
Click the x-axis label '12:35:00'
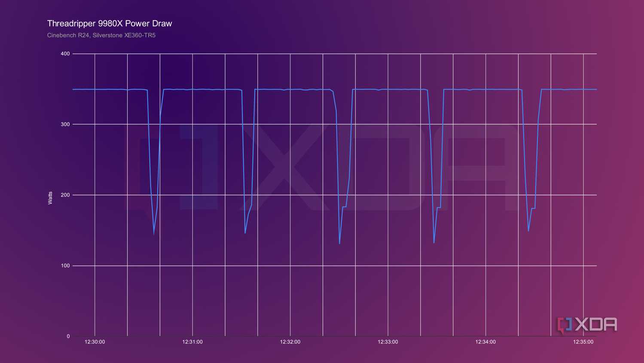click(583, 342)
